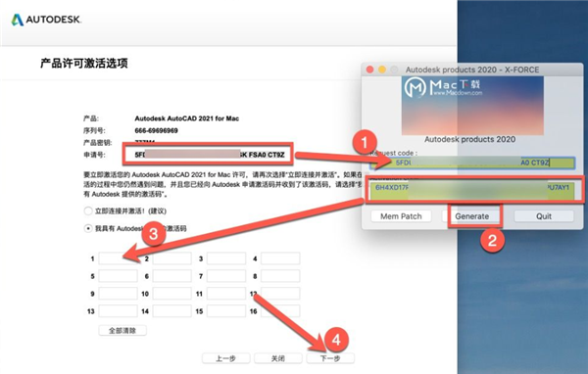Click the Mac下载 logo banner image

[472, 106]
